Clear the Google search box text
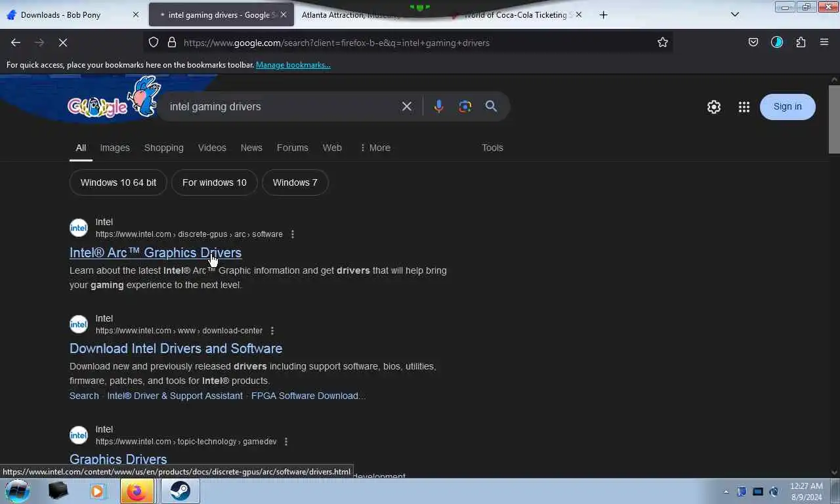 pyautogui.click(x=407, y=106)
